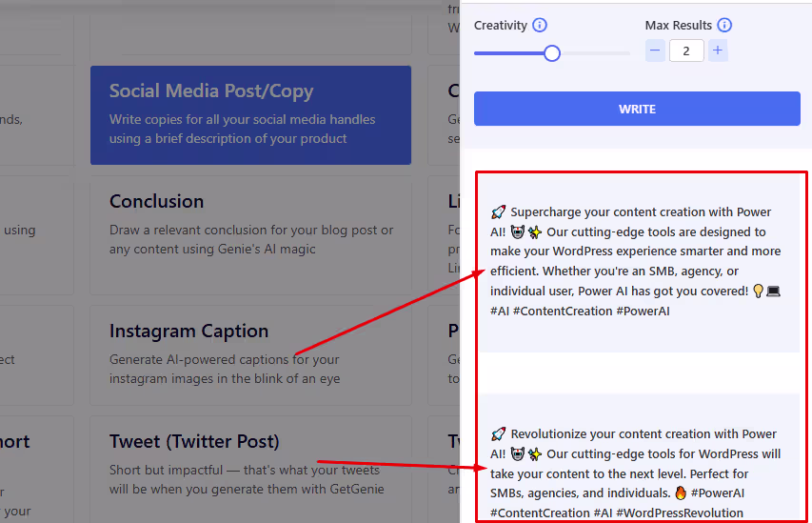Click 'Short but impactful' tweet description
812x523 pixels.
tap(247, 479)
